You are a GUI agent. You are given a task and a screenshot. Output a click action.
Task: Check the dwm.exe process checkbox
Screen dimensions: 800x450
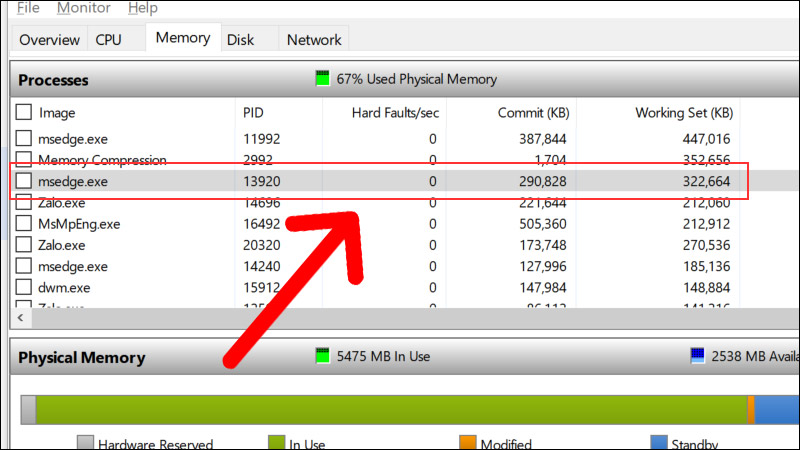click(24, 288)
